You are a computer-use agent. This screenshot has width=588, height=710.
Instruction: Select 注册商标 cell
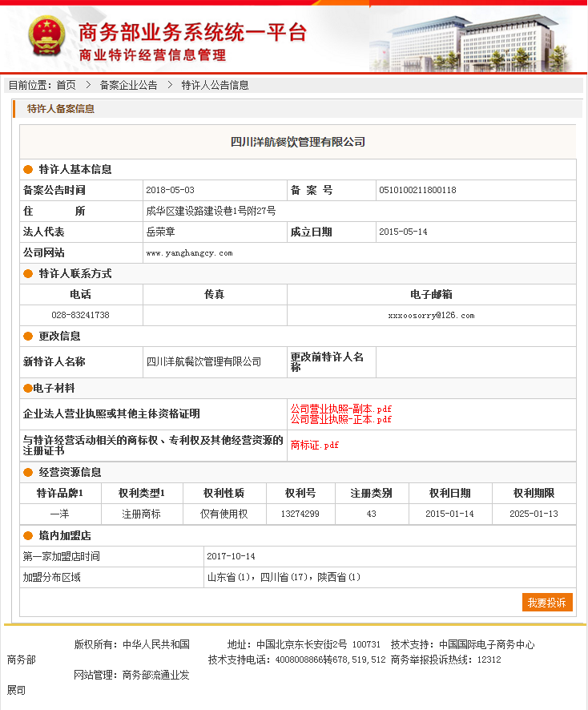pos(141,514)
